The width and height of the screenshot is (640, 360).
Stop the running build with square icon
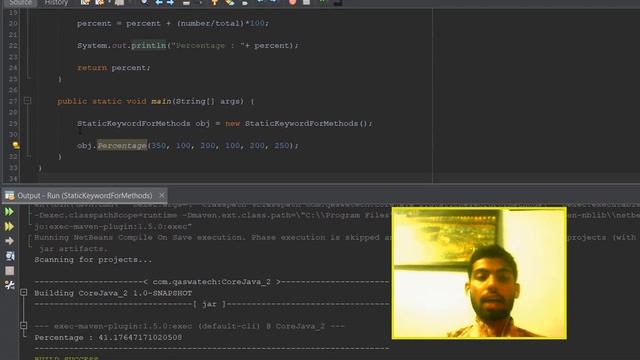tap(9, 271)
